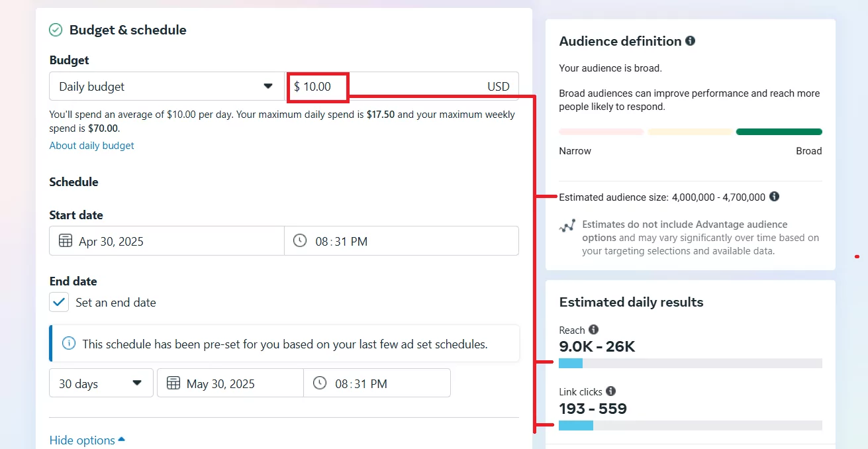The width and height of the screenshot is (868, 449).
Task: Open the end date calendar picker
Action: coord(173,383)
